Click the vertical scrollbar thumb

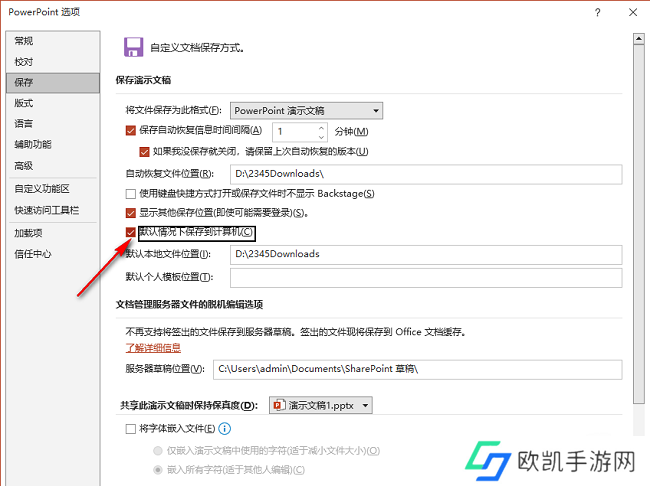pos(638,224)
